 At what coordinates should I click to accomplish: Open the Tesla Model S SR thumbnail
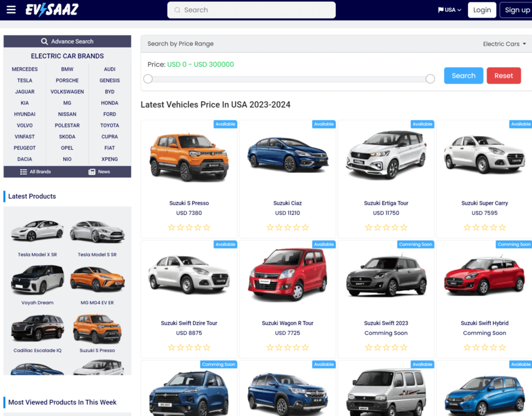tap(98, 231)
